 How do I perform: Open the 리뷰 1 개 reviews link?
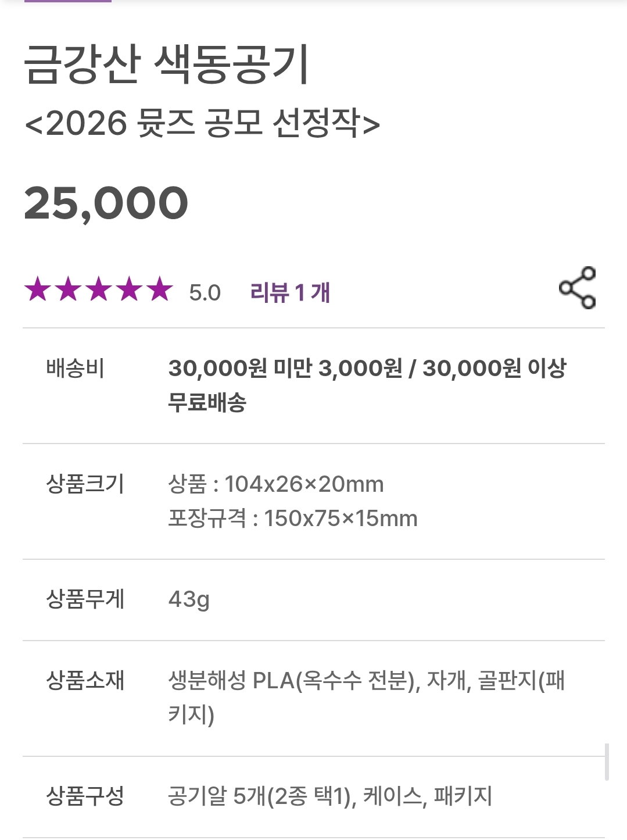coord(290,292)
